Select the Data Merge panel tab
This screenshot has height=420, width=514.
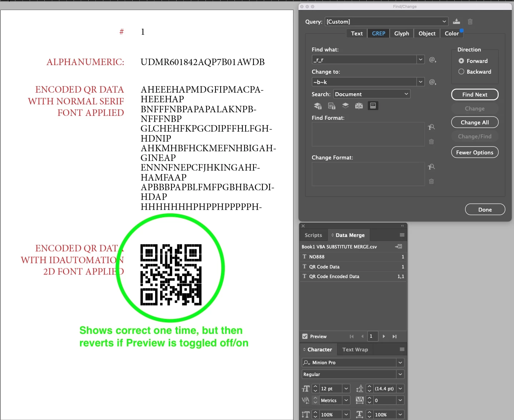[x=348, y=235]
